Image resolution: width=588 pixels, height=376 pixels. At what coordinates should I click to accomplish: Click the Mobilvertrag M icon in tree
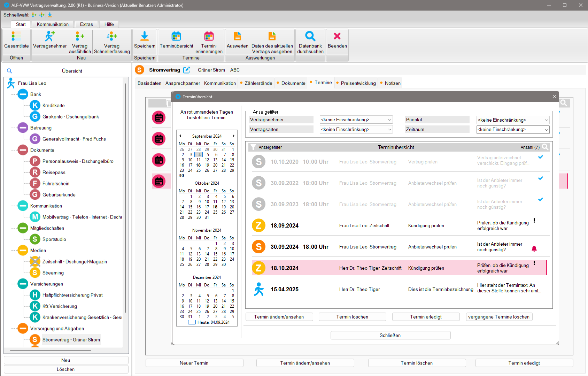tap(35, 217)
